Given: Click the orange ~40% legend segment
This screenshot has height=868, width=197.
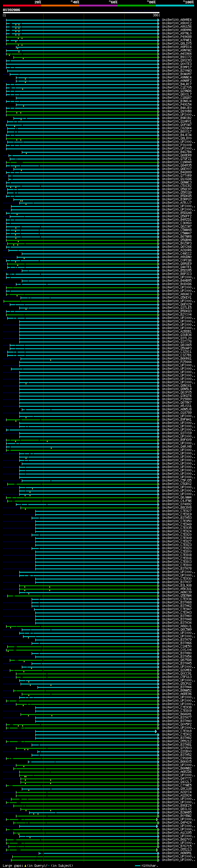Looking at the screenshot, I should [x=60, y=6].
